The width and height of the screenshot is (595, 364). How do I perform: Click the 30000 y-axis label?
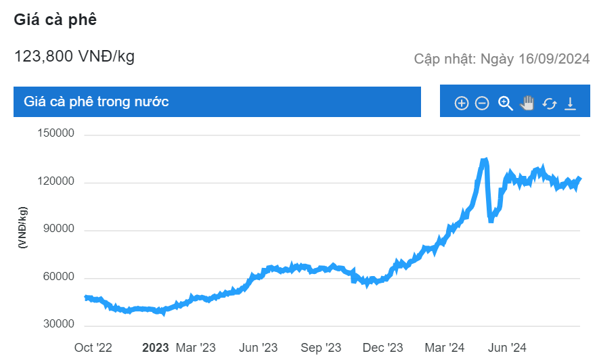[x=58, y=325]
